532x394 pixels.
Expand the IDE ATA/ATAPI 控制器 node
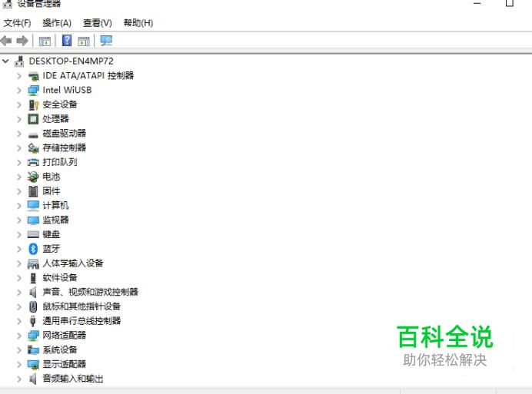19,76
